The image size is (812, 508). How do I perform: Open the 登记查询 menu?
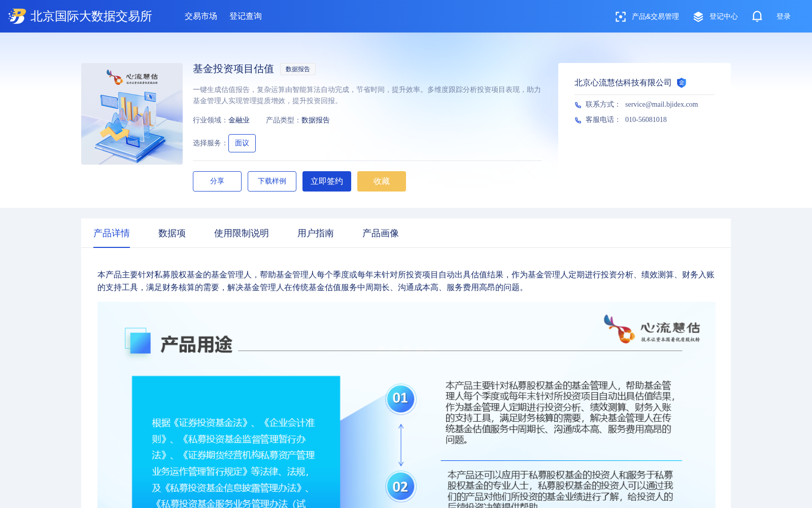click(246, 16)
